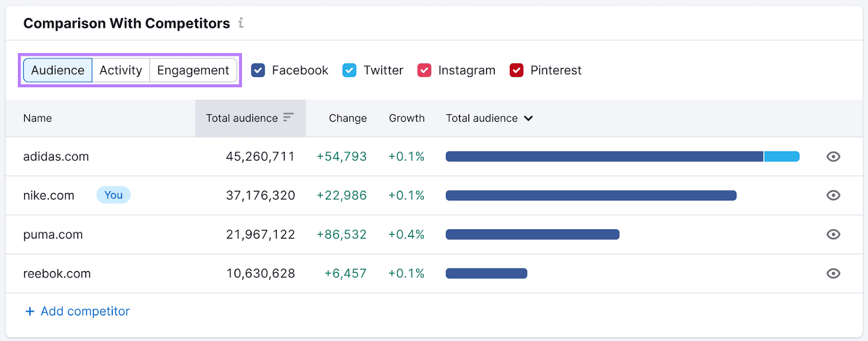Click the sort icon in Total audience column
This screenshot has height=341, width=868.
tap(288, 118)
